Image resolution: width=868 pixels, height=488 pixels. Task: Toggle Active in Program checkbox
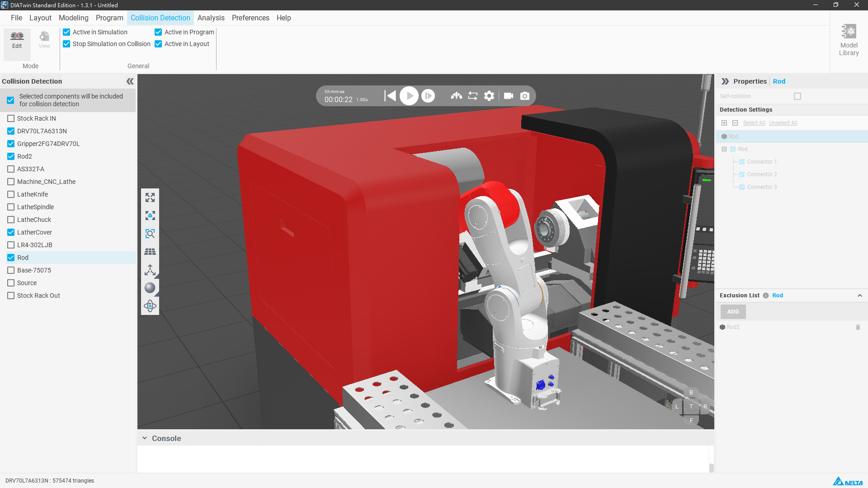pos(158,32)
